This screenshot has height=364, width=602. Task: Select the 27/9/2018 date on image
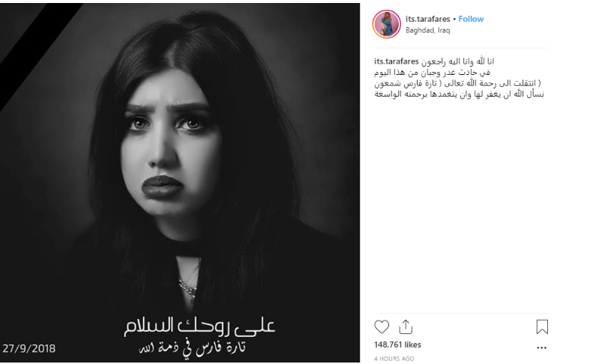[28, 348]
